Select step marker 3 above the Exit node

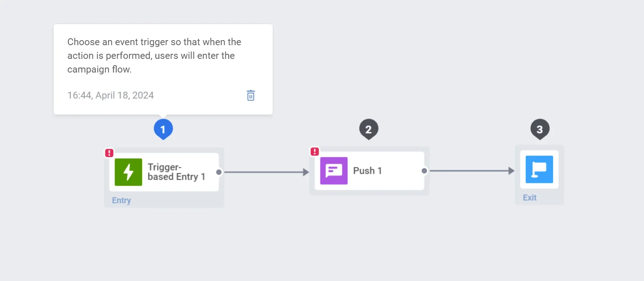pos(539,129)
